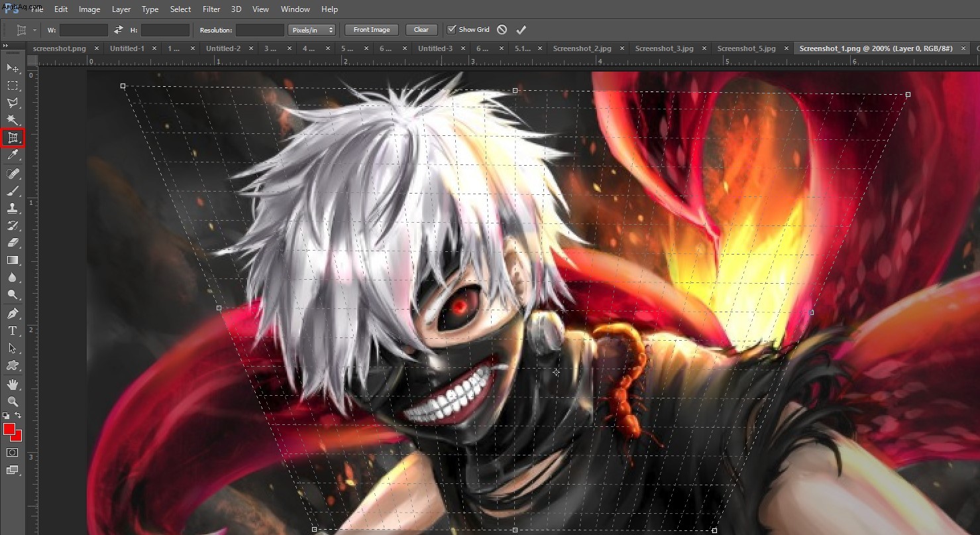The height and width of the screenshot is (535, 980).
Task: Select the Custom Shape tool
Action: click(13, 365)
